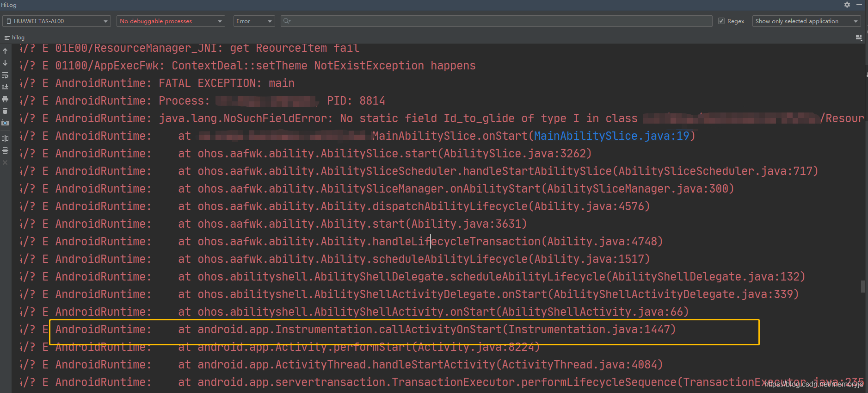The width and height of the screenshot is (868, 393).
Task: Click the AbilityShellActivity.java:66 stack trace line
Action: pos(355,312)
